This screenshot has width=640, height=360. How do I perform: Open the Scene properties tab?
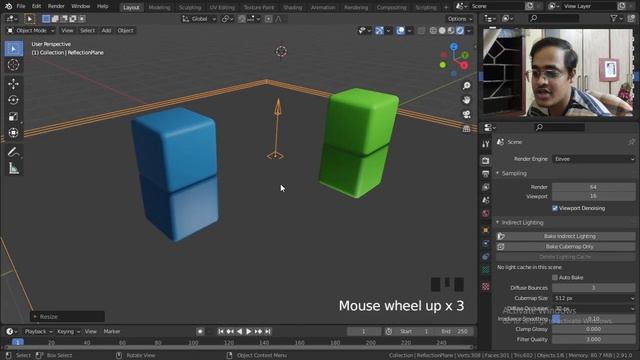pyautogui.click(x=485, y=200)
